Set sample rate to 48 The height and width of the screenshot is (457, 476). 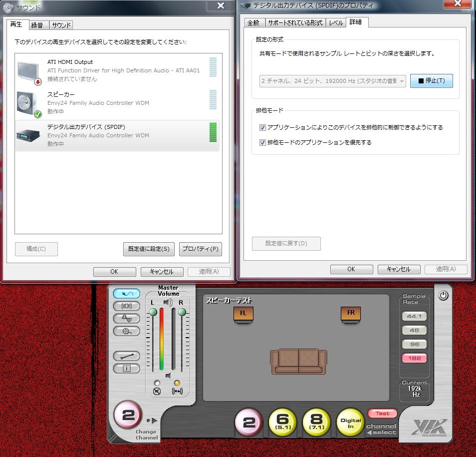[x=414, y=330]
